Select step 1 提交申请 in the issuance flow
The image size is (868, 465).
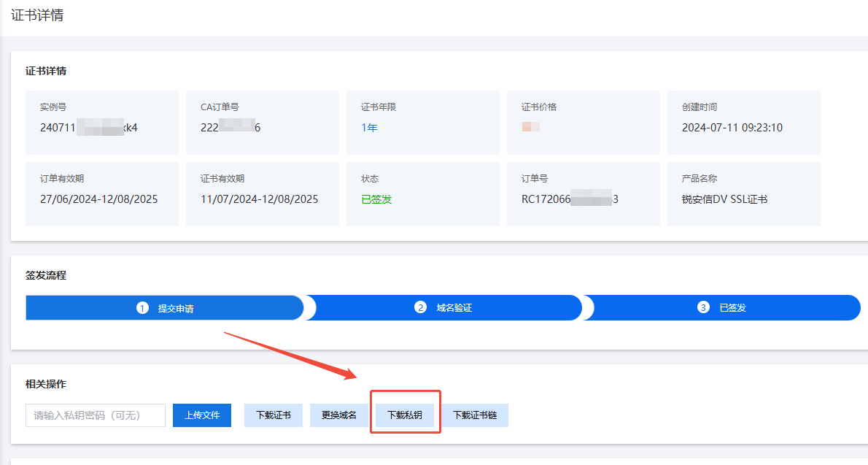165,308
